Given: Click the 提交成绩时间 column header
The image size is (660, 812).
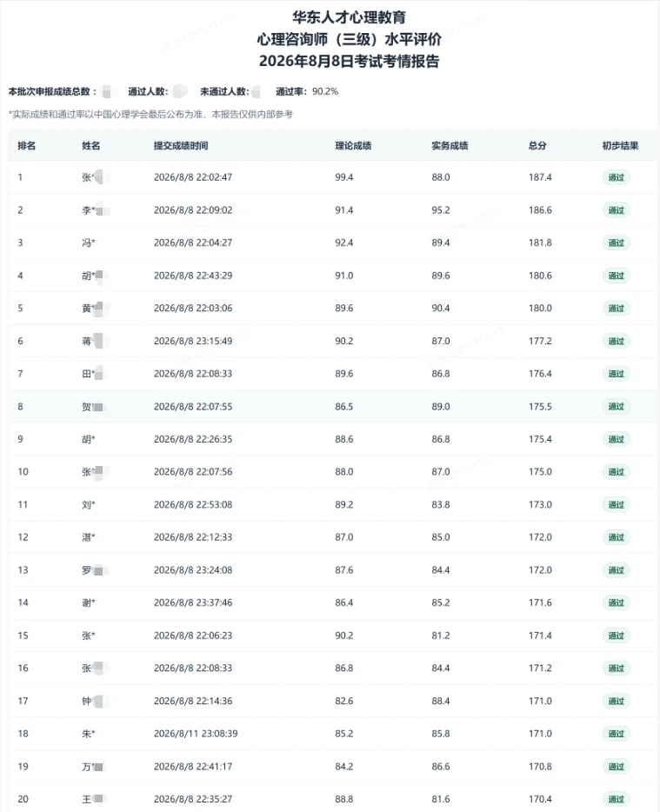Looking at the screenshot, I should click(181, 145).
